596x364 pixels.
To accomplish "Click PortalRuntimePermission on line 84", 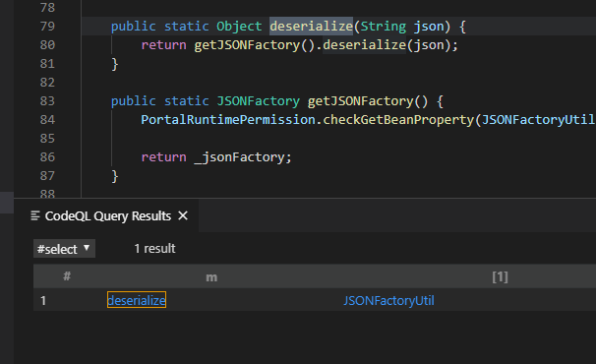I will pyautogui.click(x=228, y=120).
